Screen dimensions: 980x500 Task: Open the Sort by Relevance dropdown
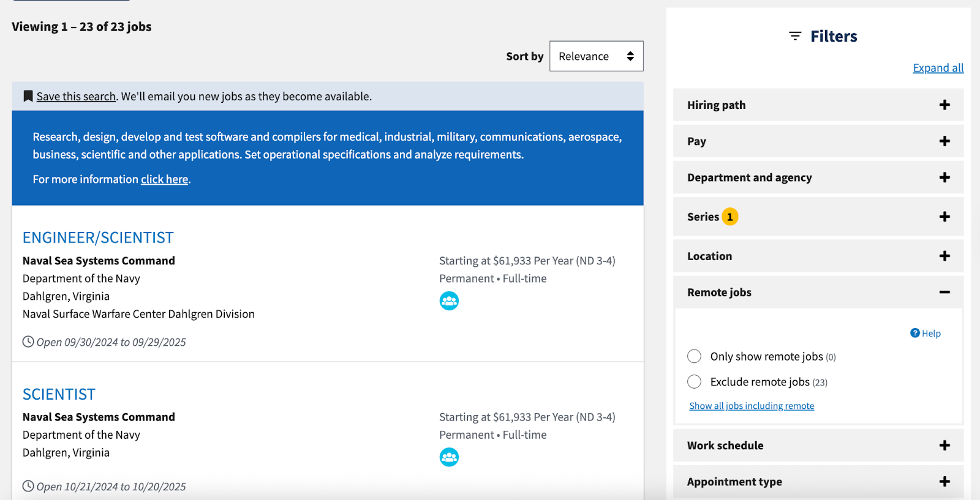coord(596,56)
